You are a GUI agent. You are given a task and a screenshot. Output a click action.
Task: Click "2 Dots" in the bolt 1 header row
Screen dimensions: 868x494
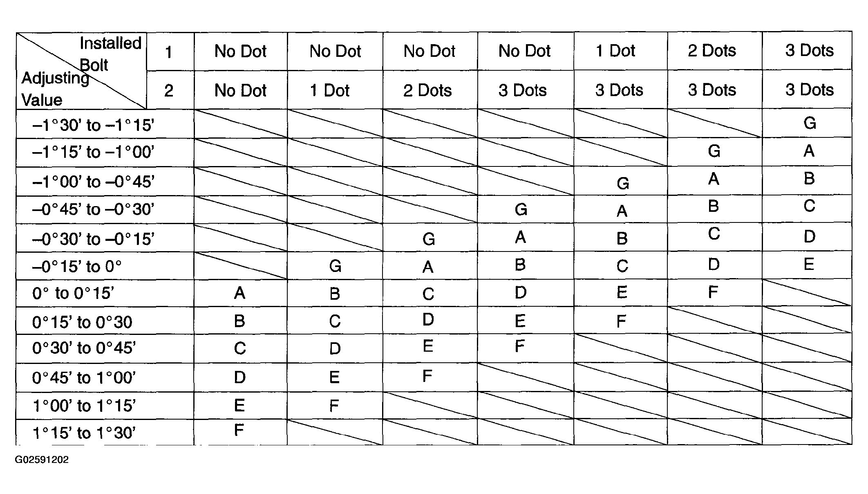[x=711, y=51]
